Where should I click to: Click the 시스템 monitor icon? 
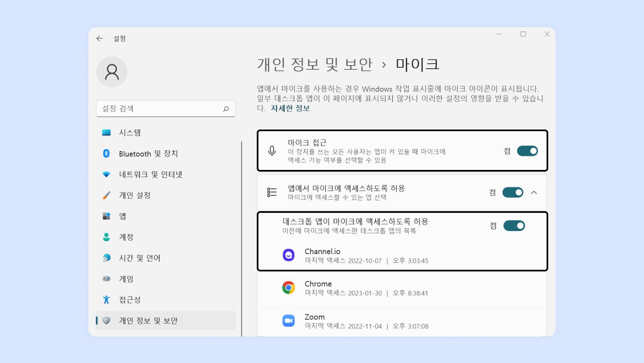pos(107,132)
